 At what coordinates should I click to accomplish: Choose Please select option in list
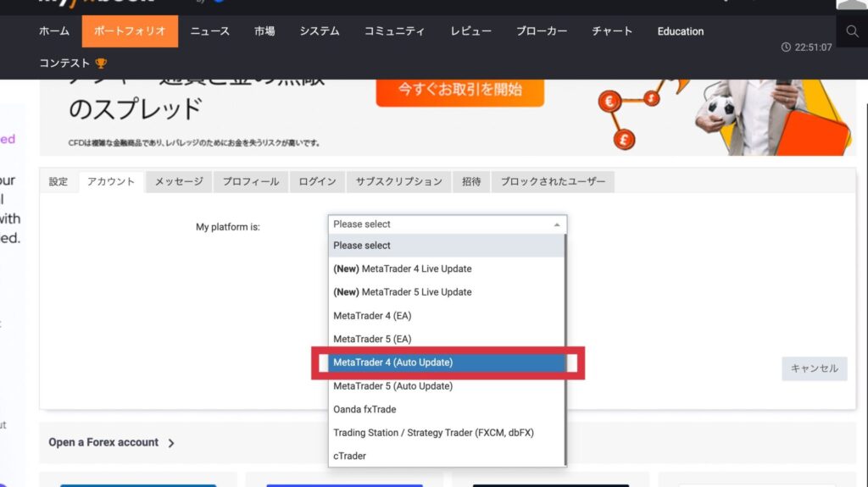pos(446,245)
